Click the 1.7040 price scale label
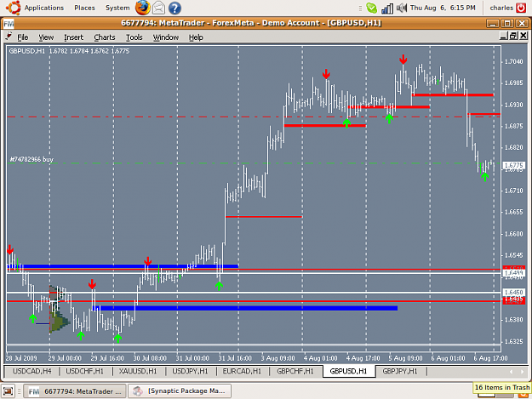Screen dimensions: 532x399 tap(513, 61)
